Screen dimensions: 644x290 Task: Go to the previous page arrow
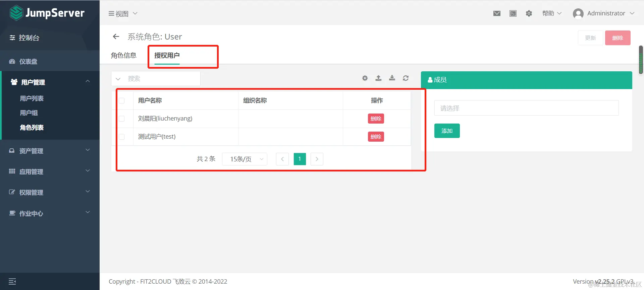(x=282, y=159)
